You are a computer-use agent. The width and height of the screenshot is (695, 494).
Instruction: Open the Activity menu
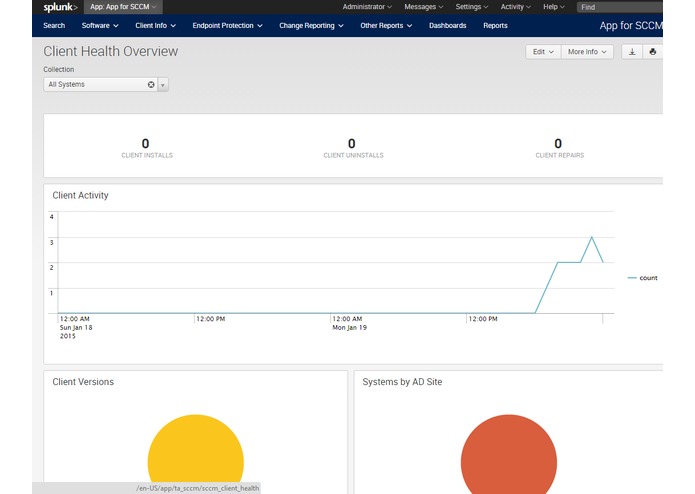pos(515,7)
